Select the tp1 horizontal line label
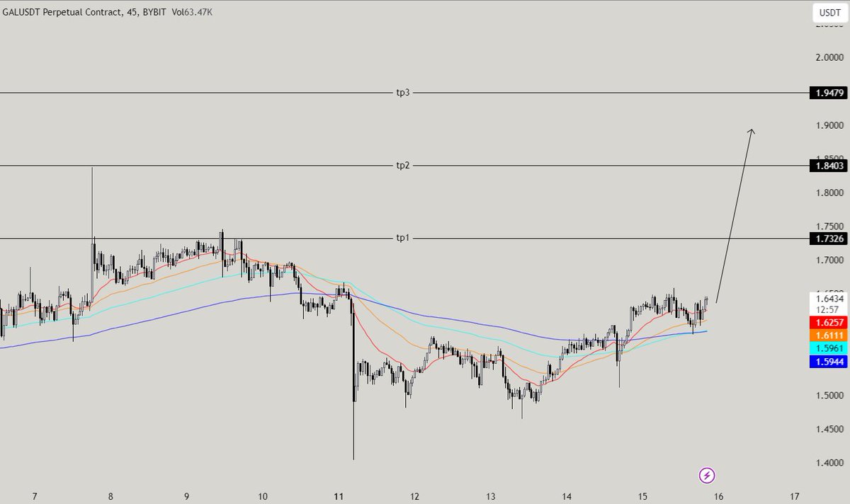The width and height of the screenshot is (850, 504). [x=403, y=238]
